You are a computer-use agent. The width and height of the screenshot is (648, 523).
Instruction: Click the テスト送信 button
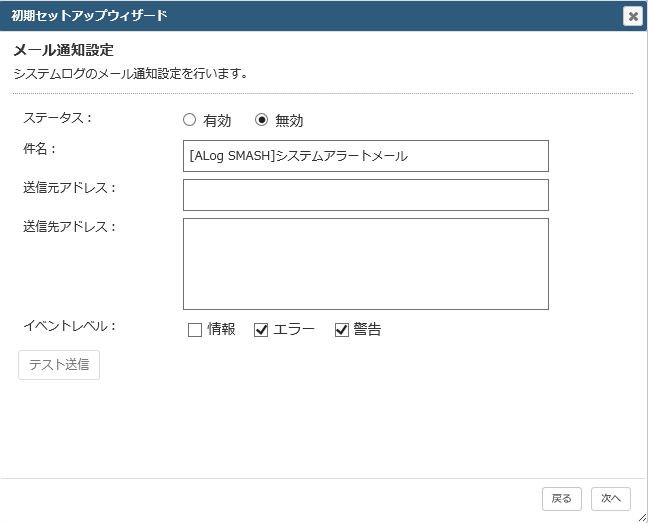59,365
